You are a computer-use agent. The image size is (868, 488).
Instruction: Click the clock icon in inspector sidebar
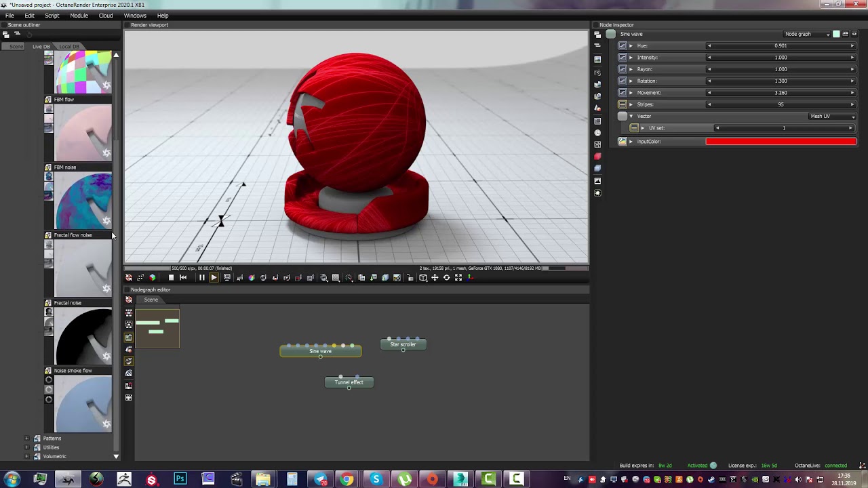tap(597, 133)
